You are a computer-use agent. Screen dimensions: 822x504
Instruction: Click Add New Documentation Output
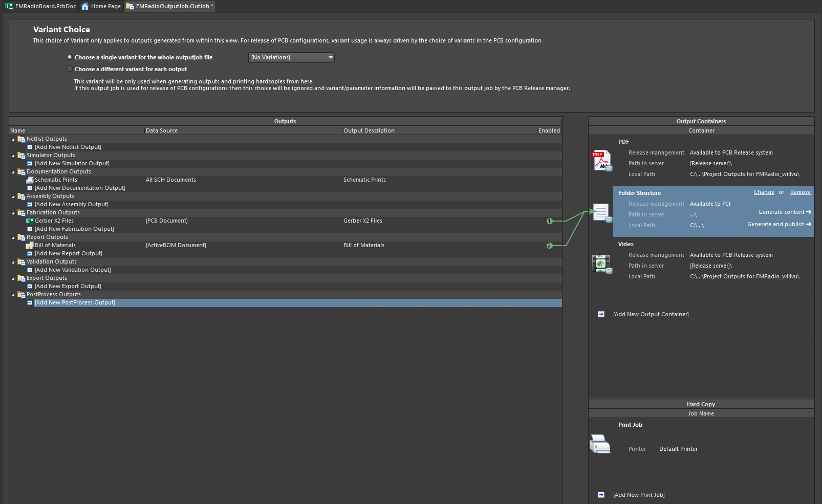(x=80, y=188)
